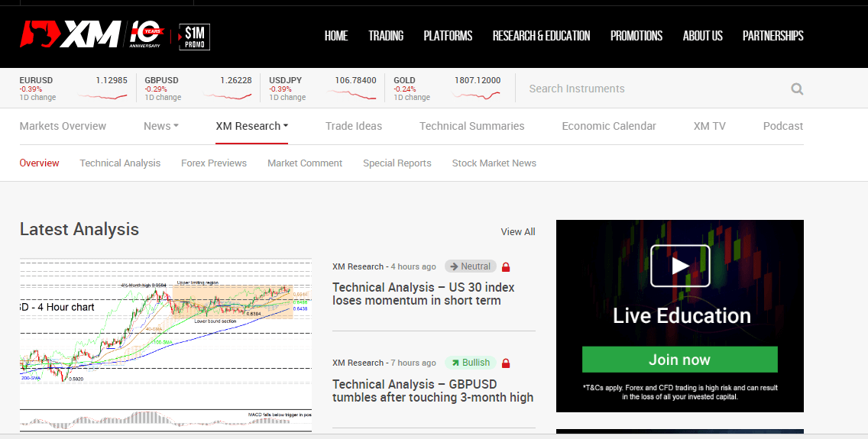The image size is (868, 439).
Task: Open the GOLD mini sparkline chart
Action: pos(476,95)
